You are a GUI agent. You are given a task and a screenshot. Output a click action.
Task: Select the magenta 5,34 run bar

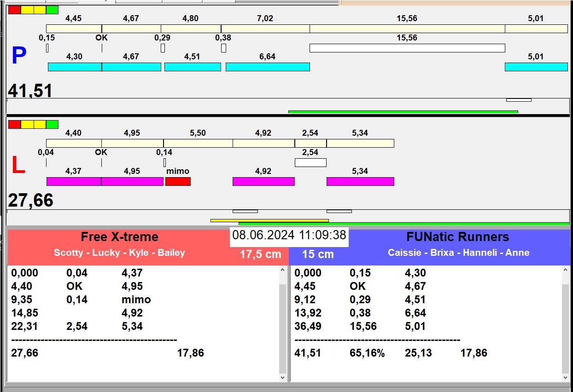(360, 181)
